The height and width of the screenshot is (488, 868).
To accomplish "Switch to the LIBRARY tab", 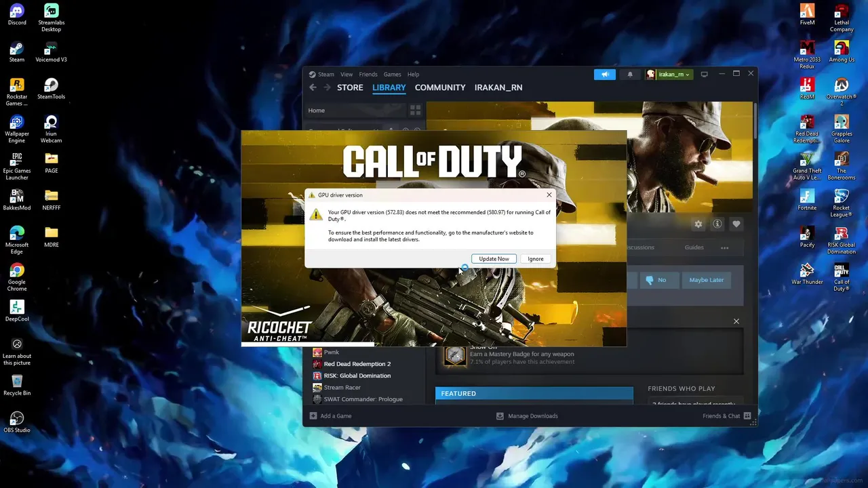I will (x=389, y=87).
